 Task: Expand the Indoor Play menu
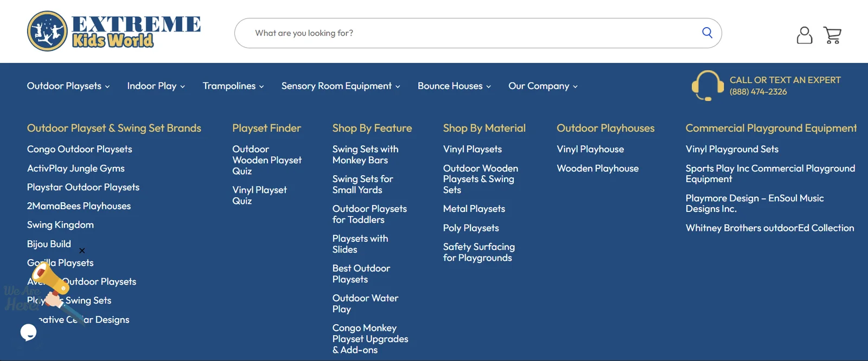click(x=156, y=86)
